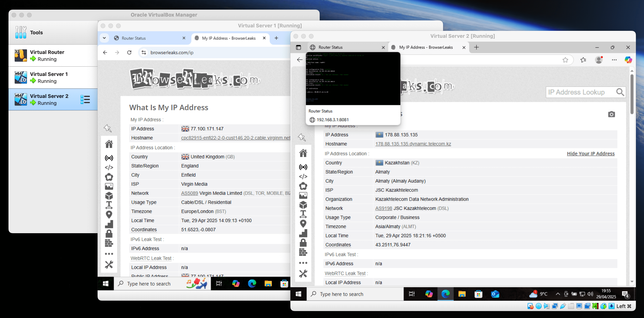The width and height of the screenshot is (644, 318).
Task: Go back in Virtual Server 1 browser
Action: pos(105,52)
